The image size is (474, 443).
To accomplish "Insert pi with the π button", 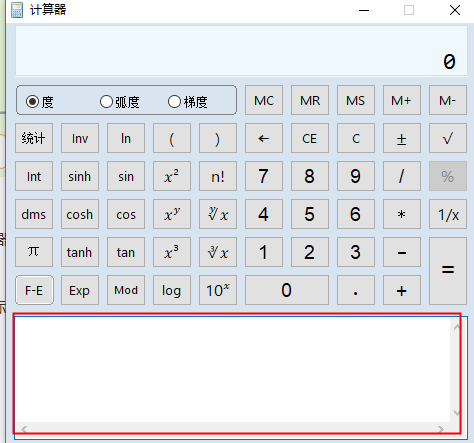I will [34, 252].
